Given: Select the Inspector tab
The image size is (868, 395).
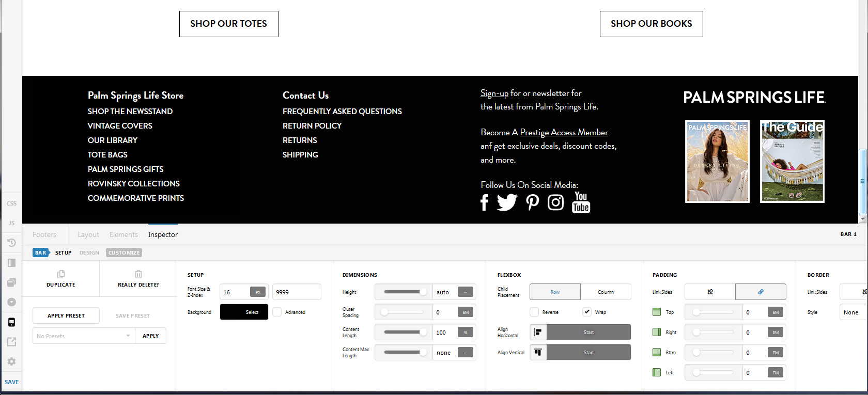Looking at the screenshot, I should click(163, 234).
